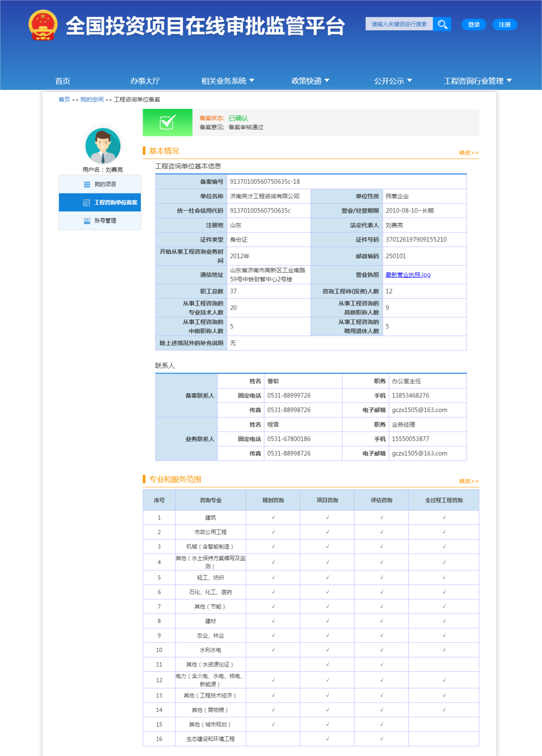542x756 pixels.
Task: Click the 首页 breadcrumb link
Action: tap(64, 99)
